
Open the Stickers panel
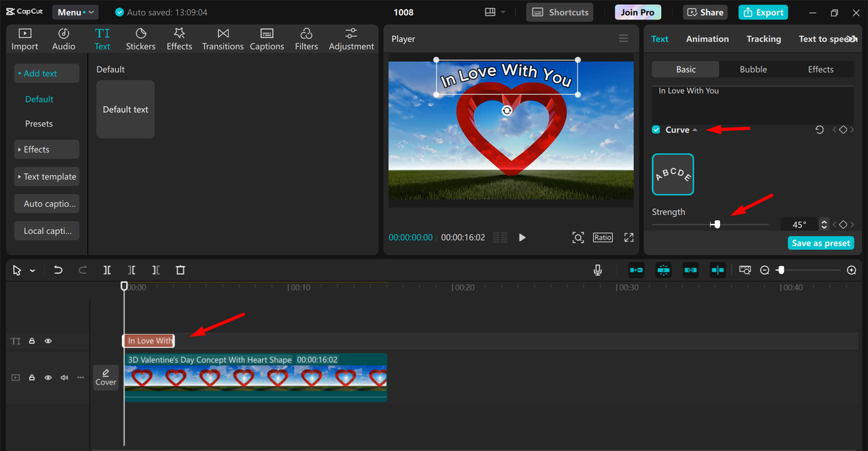(x=140, y=39)
